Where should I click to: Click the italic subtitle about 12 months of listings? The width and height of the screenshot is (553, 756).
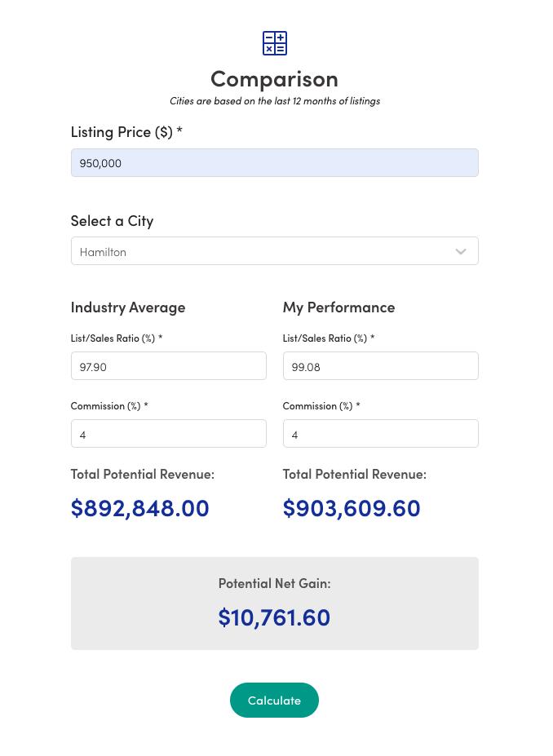[274, 101]
